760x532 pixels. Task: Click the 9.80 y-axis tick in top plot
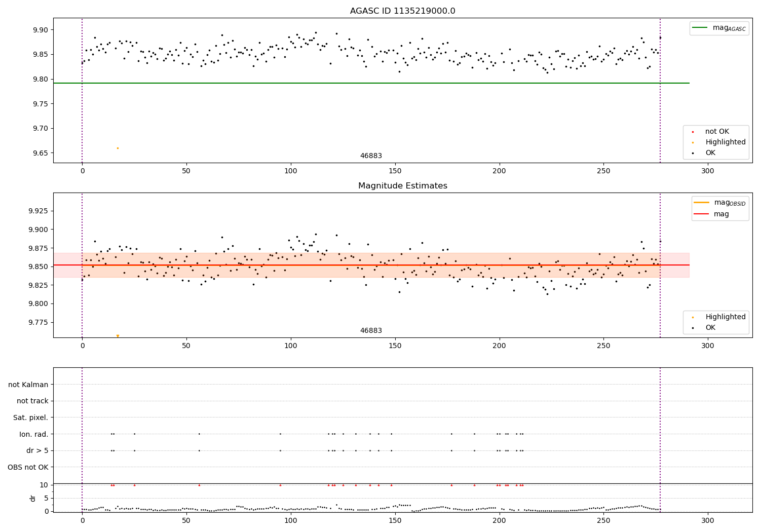(x=41, y=79)
